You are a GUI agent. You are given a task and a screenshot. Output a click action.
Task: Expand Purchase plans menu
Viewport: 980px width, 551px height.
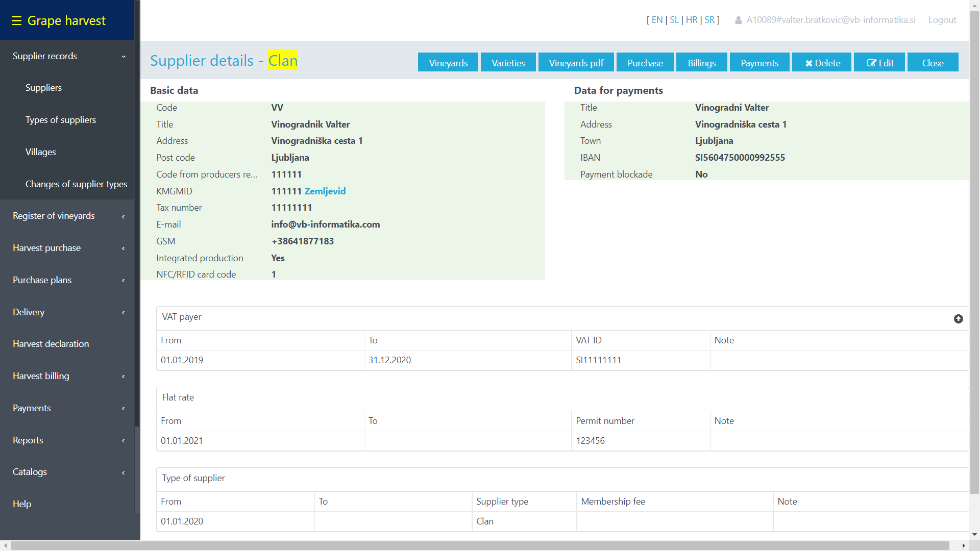click(x=67, y=280)
